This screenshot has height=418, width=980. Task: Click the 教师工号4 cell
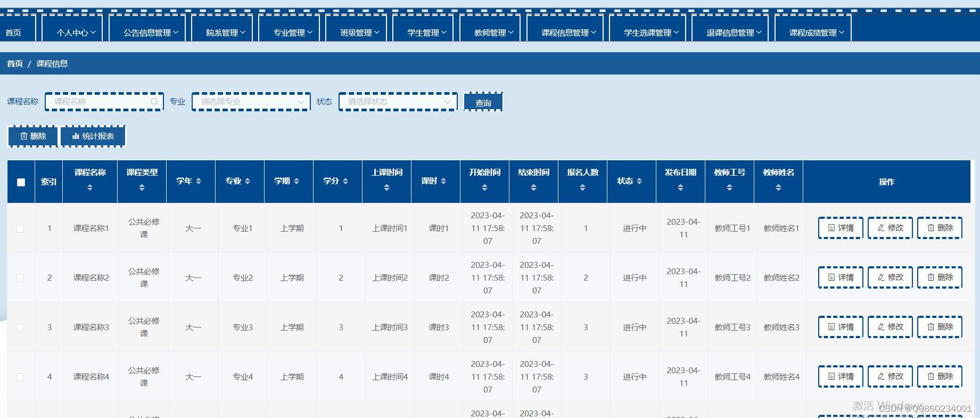click(732, 377)
